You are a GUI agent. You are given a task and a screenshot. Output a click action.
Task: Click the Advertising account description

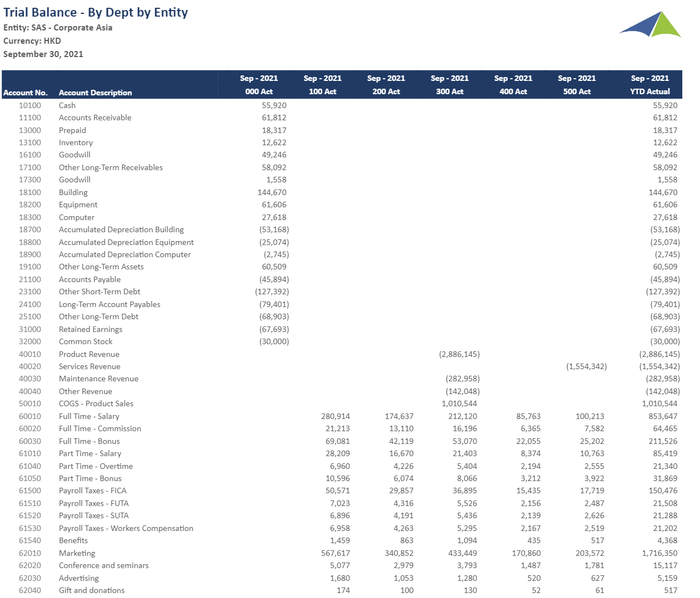(x=79, y=578)
